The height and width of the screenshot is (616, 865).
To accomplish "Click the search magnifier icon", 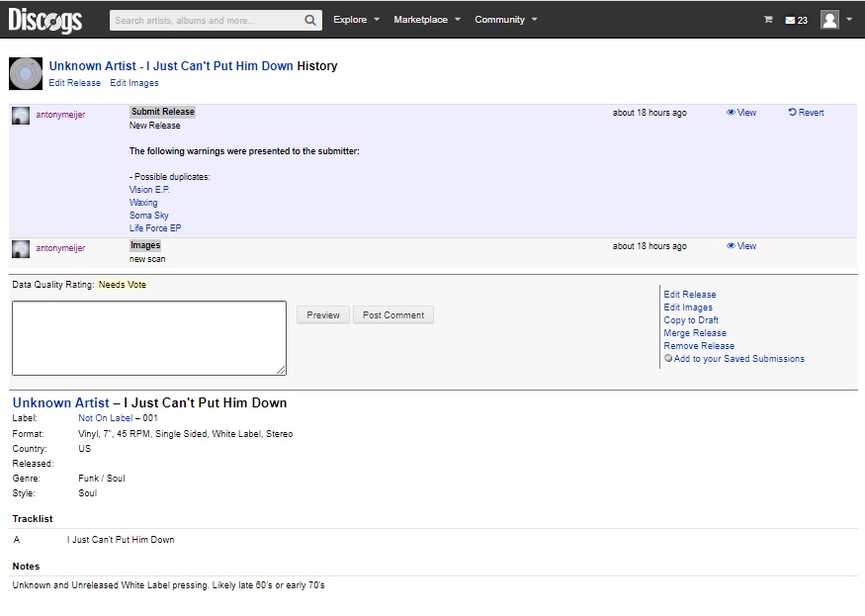I will click(310, 21).
